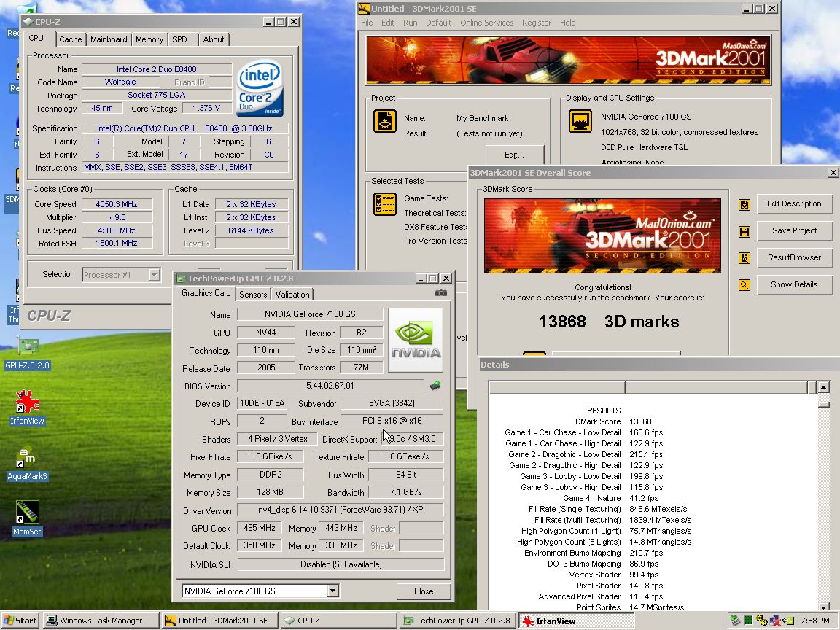The height and width of the screenshot is (630, 840).
Task: Open the Windows Start menu
Action: coord(20,621)
